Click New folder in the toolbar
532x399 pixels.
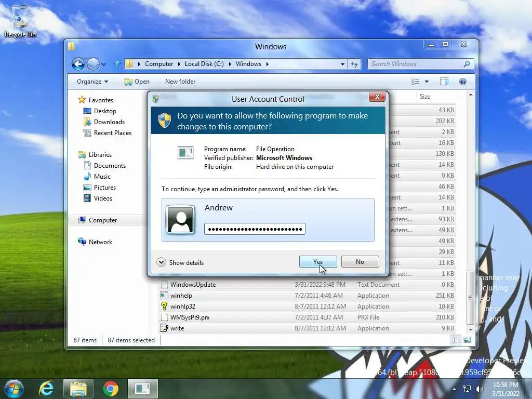click(x=180, y=82)
